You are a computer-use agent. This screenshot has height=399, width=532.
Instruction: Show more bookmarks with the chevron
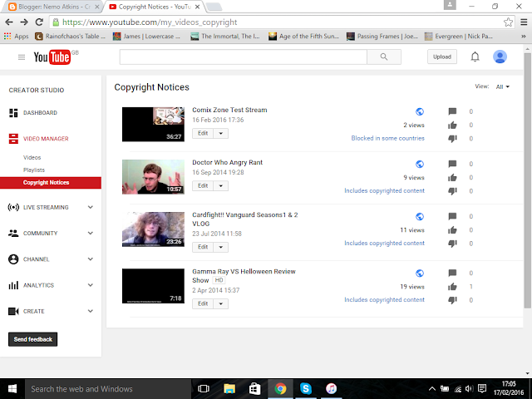(524, 37)
